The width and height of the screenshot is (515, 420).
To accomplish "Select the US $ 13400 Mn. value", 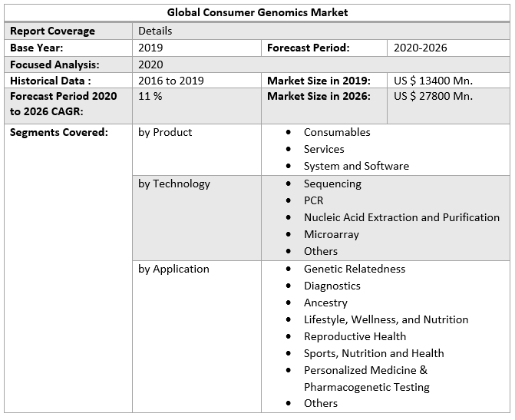I will pyautogui.click(x=433, y=81).
